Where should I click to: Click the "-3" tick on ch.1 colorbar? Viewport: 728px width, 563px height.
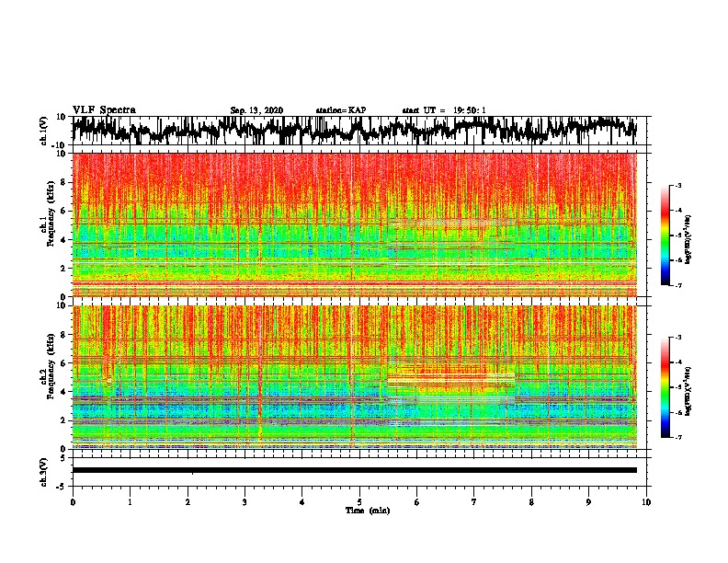[677, 185]
